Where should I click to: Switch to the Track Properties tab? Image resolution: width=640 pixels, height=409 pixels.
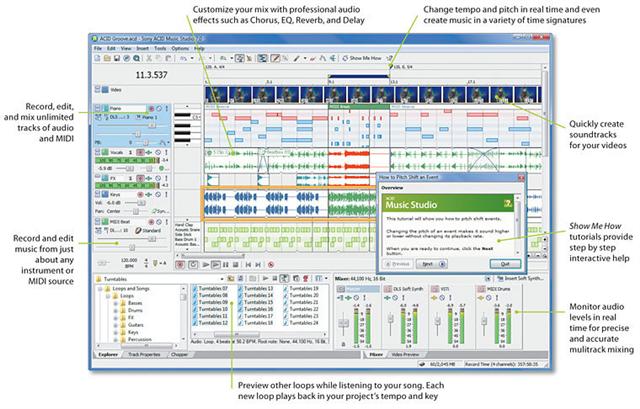tap(144, 355)
